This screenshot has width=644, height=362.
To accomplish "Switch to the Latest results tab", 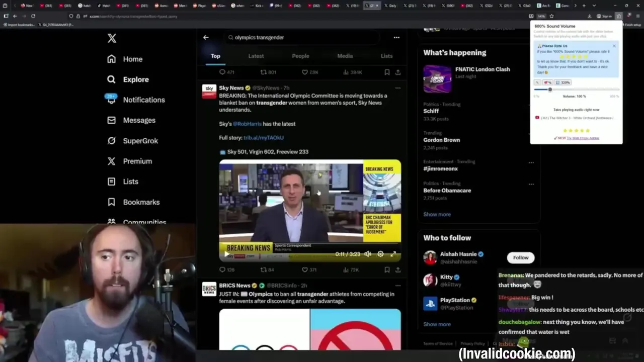I will tap(256, 56).
